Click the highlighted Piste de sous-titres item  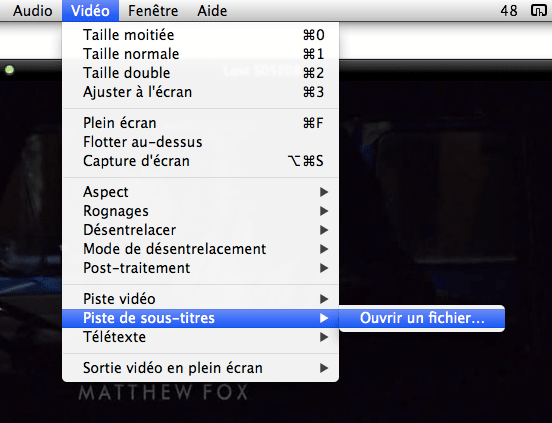tap(200, 318)
